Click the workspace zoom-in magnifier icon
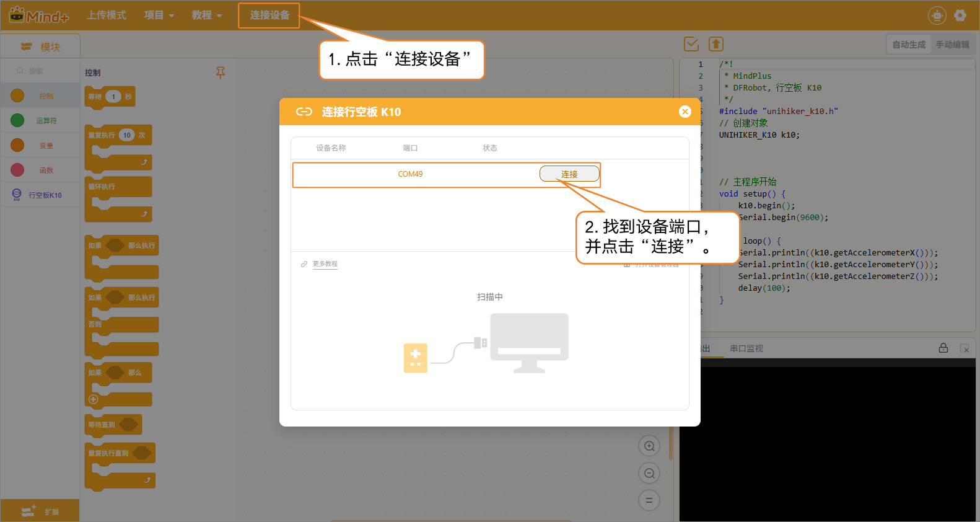The height and width of the screenshot is (522, 980). click(649, 446)
